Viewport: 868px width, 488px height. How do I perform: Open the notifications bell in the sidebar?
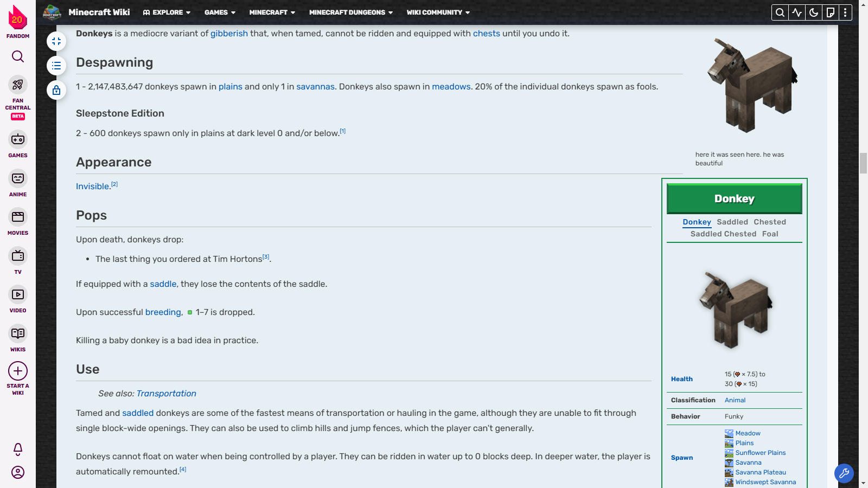(18, 449)
